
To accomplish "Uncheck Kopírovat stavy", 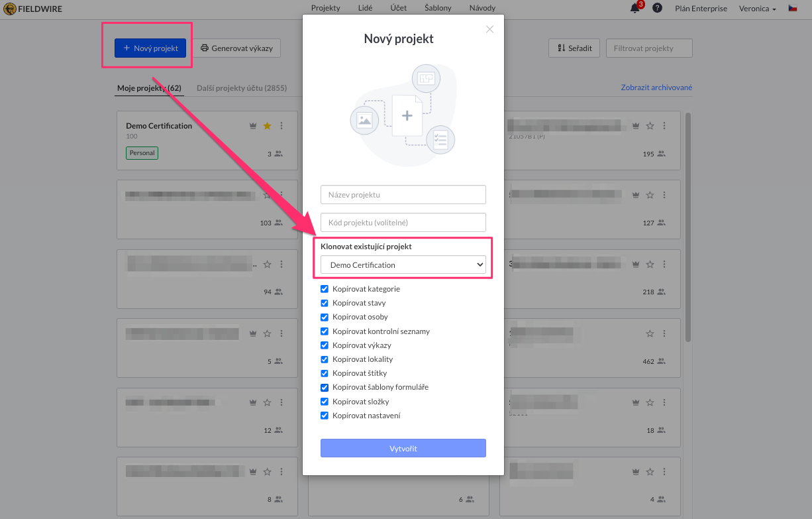I will coord(325,303).
